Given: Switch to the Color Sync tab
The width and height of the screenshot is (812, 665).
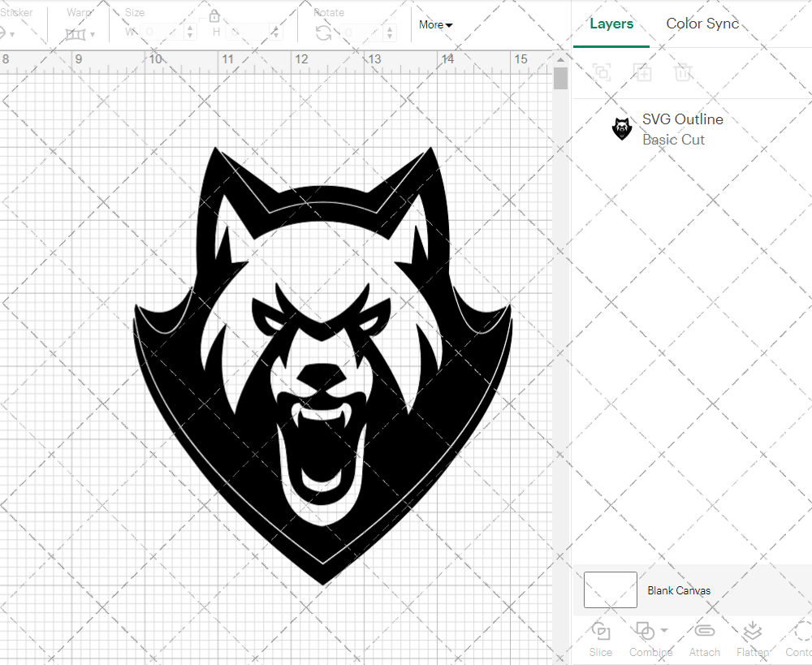Looking at the screenshot, I should [702, 24].
